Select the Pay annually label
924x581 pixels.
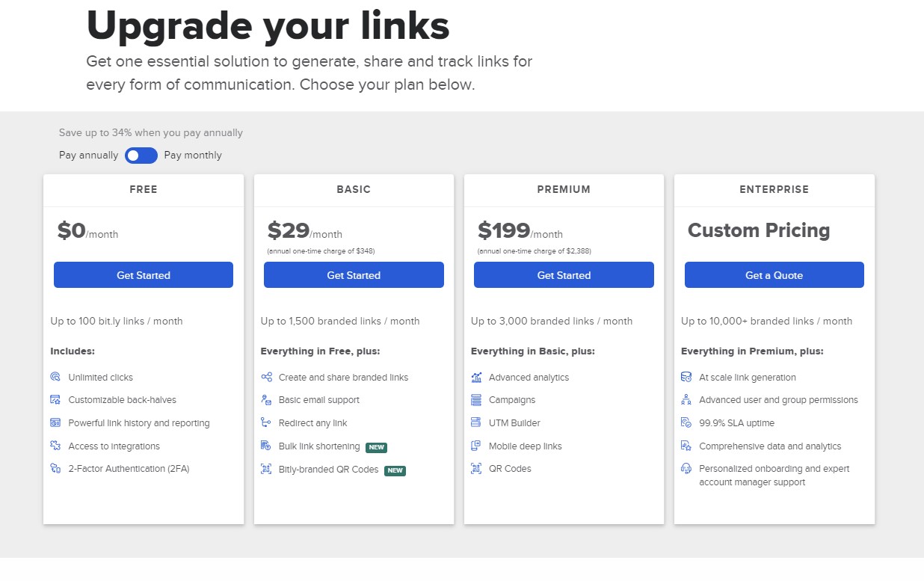coord(89,156)
